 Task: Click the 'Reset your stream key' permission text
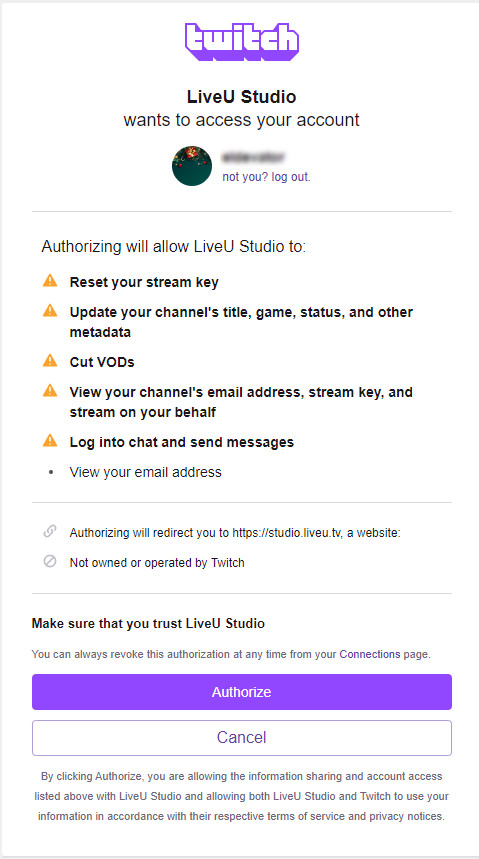(x=144, y=283)
